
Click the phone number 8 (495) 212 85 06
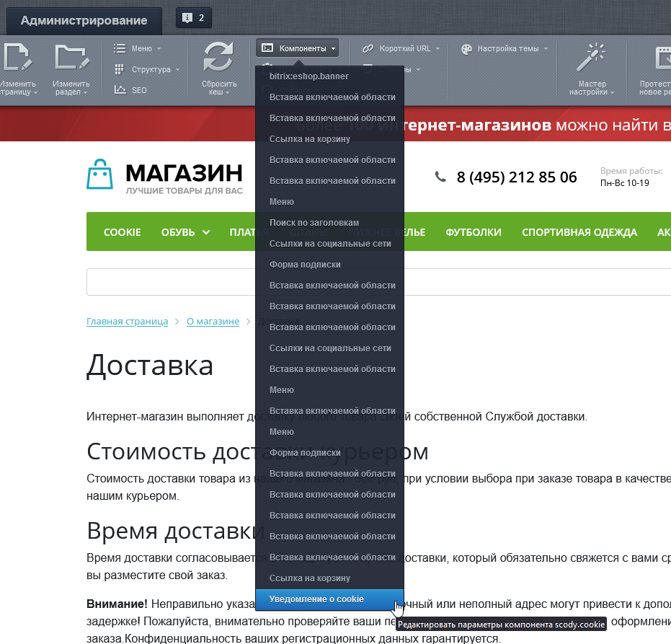tap(517, 177)
